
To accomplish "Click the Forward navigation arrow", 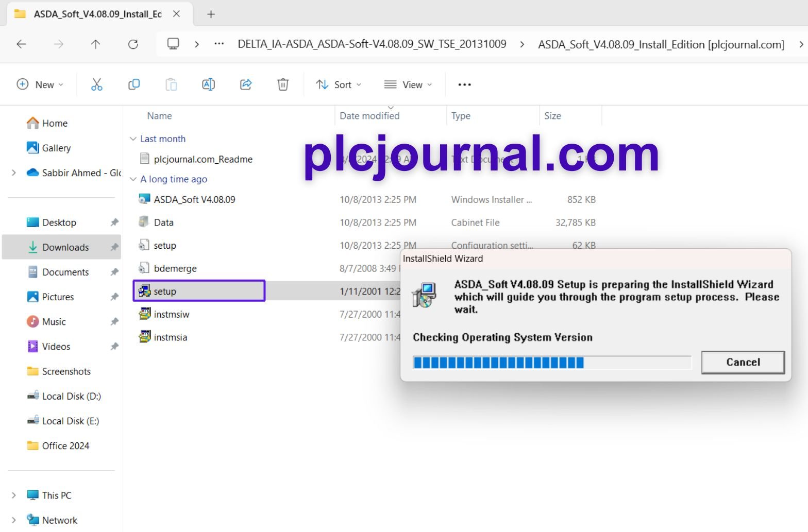I will (59, 44).
